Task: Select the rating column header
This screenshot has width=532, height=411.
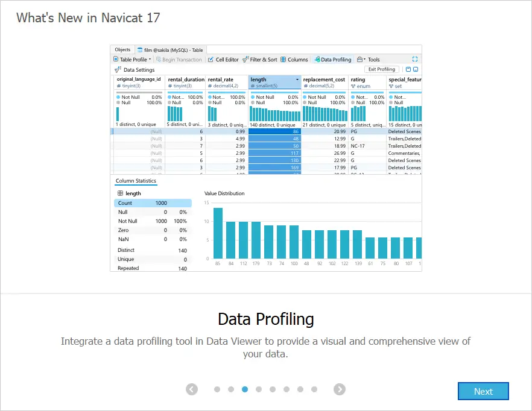Action: coord(367,82)
